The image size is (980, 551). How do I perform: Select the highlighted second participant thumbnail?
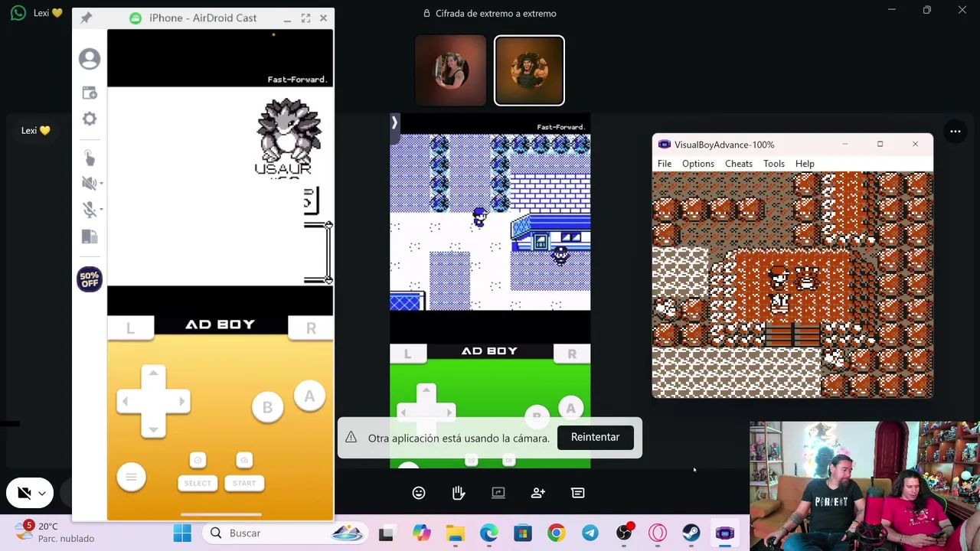pyautogui.click(x=529, y=70)
